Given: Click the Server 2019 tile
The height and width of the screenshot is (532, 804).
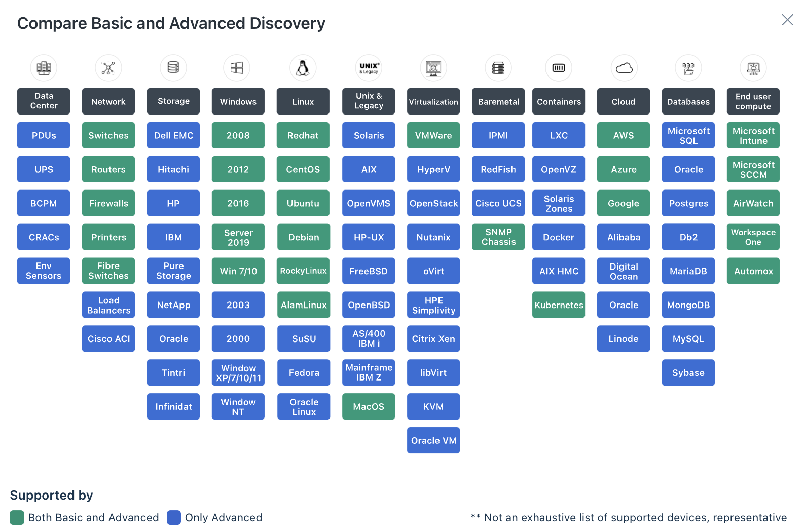Looking at the screenshot, I should pyautogui.click(x=238, y=237).
